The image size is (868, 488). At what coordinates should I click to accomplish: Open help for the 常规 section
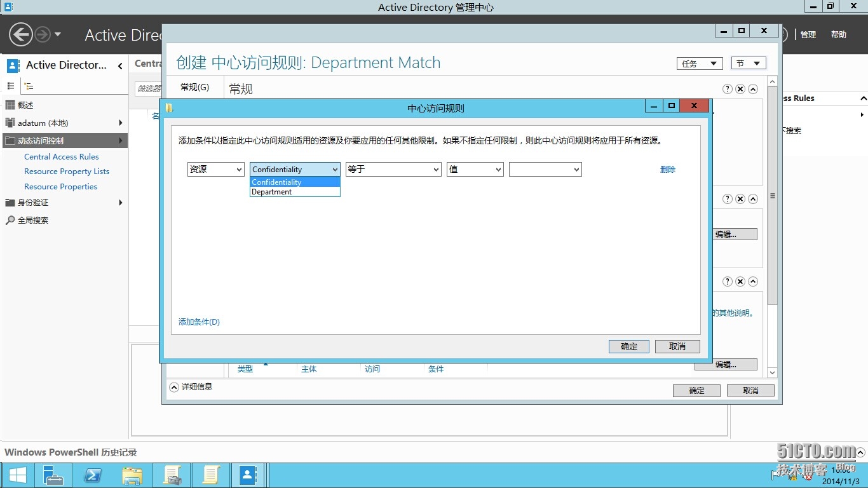pos(728,89)
